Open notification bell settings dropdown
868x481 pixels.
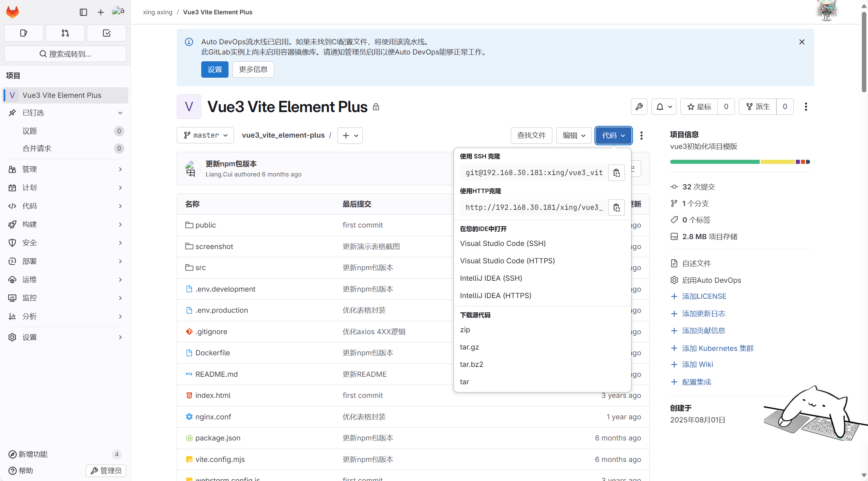[x=664, y=107]
